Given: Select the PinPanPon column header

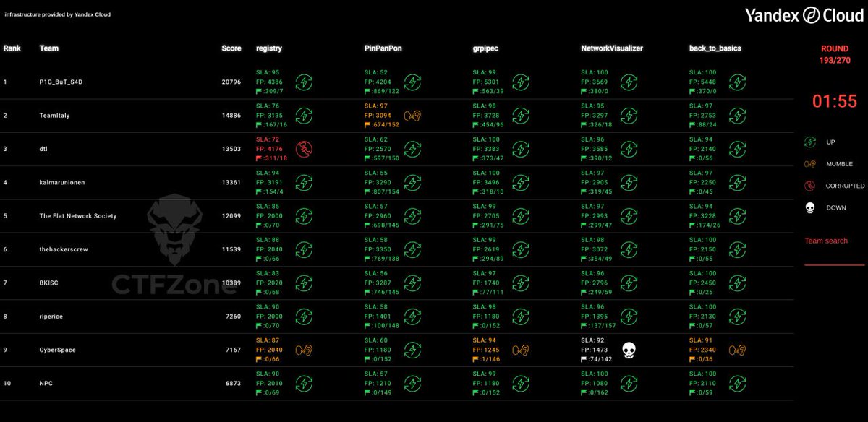Looking at the screenshot, I should coord(383,48).
